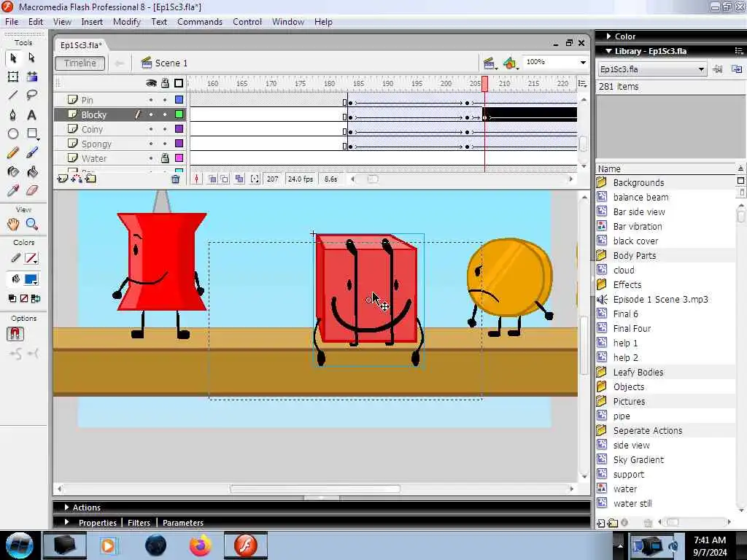Open the File menu

click(x=12, y=22)
